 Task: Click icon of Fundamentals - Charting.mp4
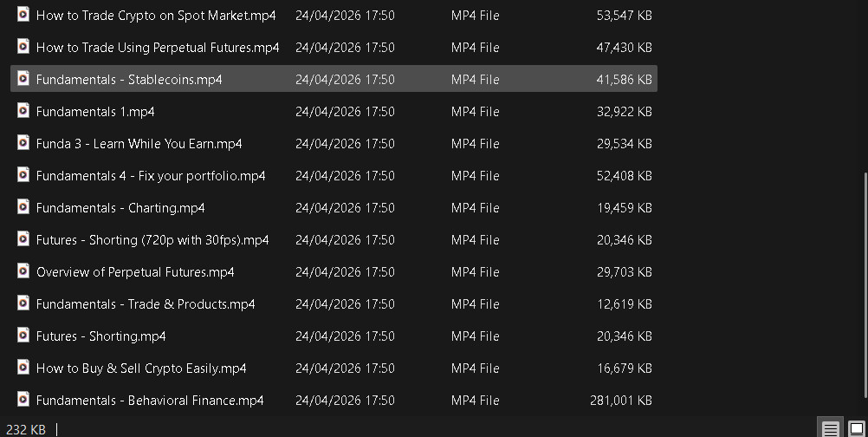(x=23, y=207)
